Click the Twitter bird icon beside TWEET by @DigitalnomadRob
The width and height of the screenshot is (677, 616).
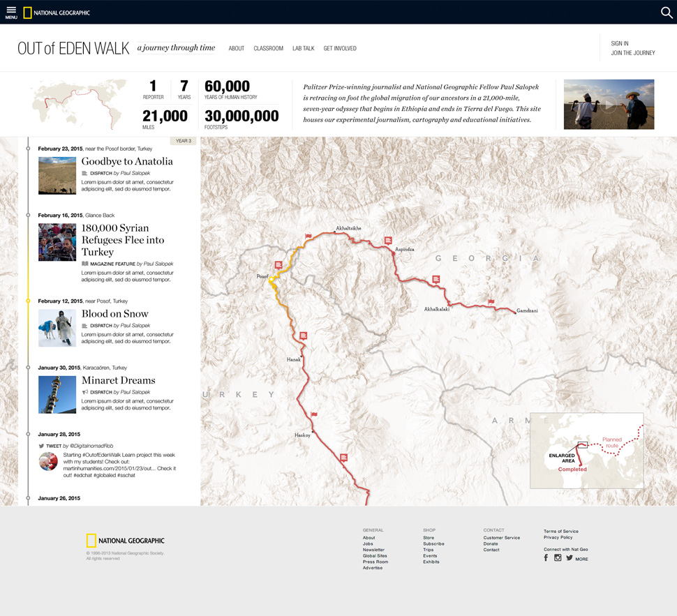click(41, 446)
